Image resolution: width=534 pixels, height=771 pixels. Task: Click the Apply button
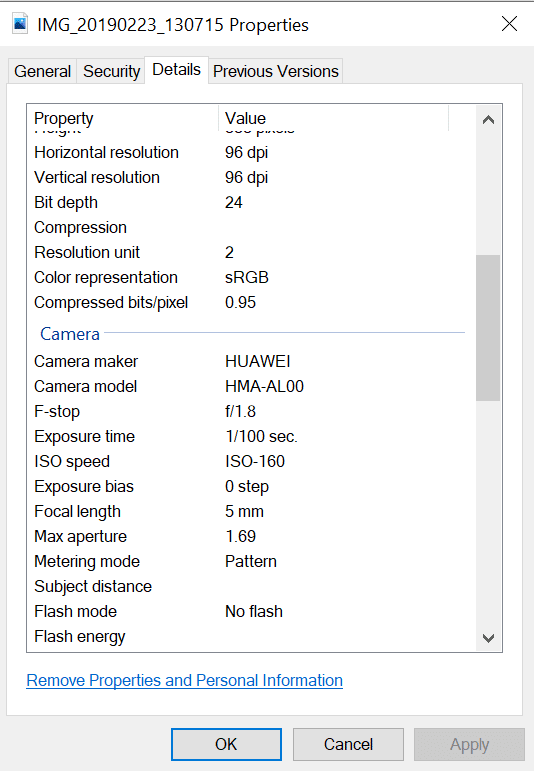click(470, 744)
